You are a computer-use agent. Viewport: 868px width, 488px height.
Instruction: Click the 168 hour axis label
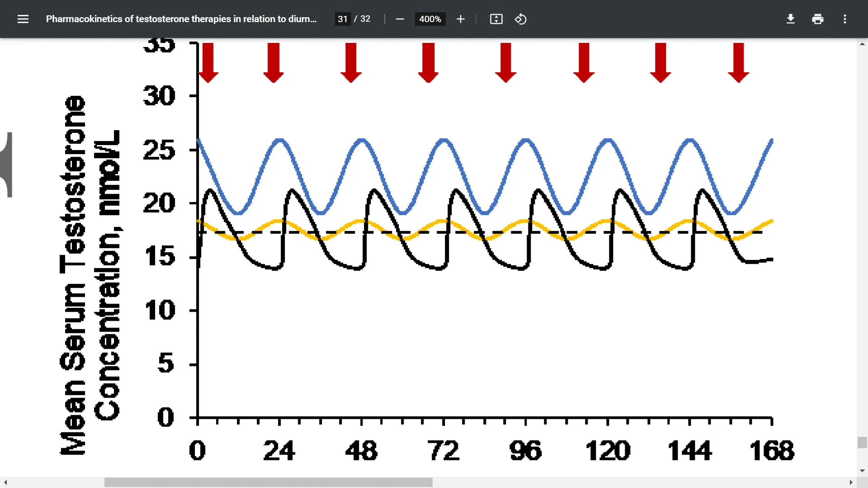point(771,450)
